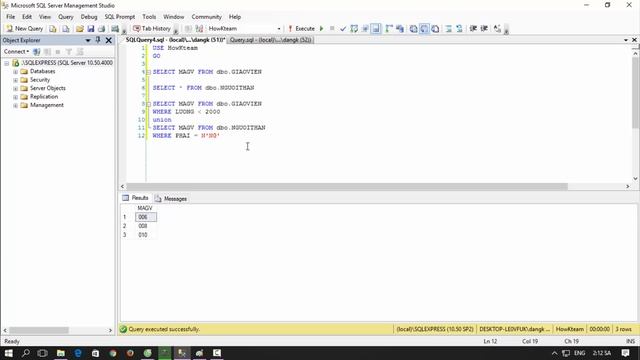Image resolution: width=640 pixels, height=360 pixels.
Task: Click the New Query button
Action: 25,29
